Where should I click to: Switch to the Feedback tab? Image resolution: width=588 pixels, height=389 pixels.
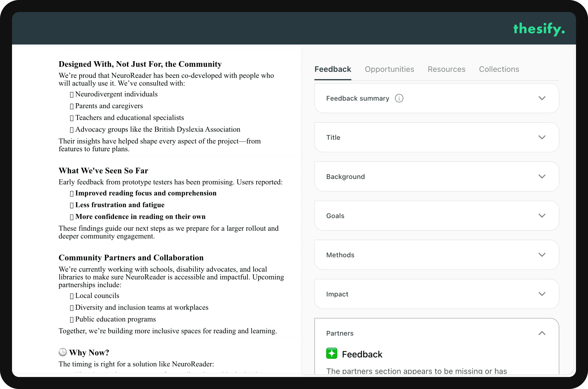tap(333, 69)
